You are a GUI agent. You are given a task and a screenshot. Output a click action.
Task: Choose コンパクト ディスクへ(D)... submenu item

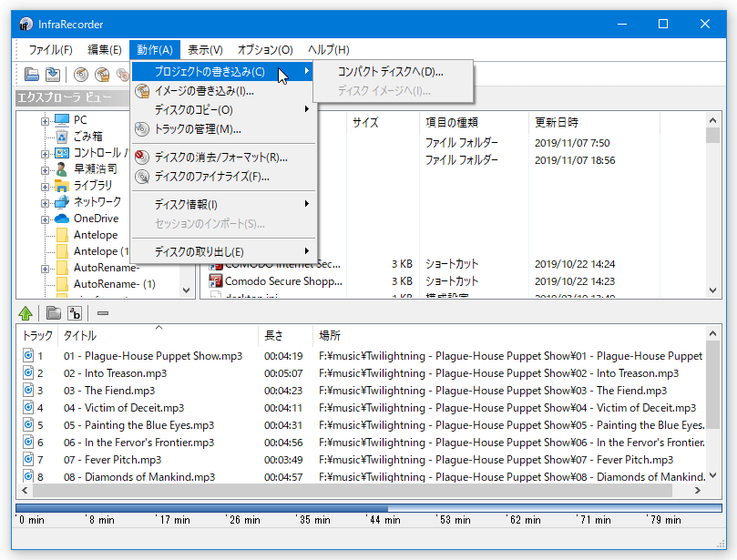click(393, 72)
